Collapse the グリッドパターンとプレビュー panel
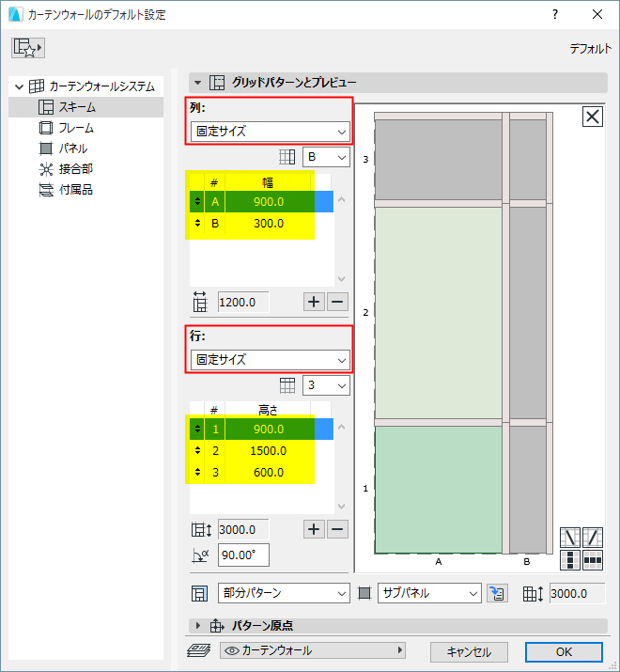Image resolution: width=620 pixels, height=672 pixels. coord(197,83)
